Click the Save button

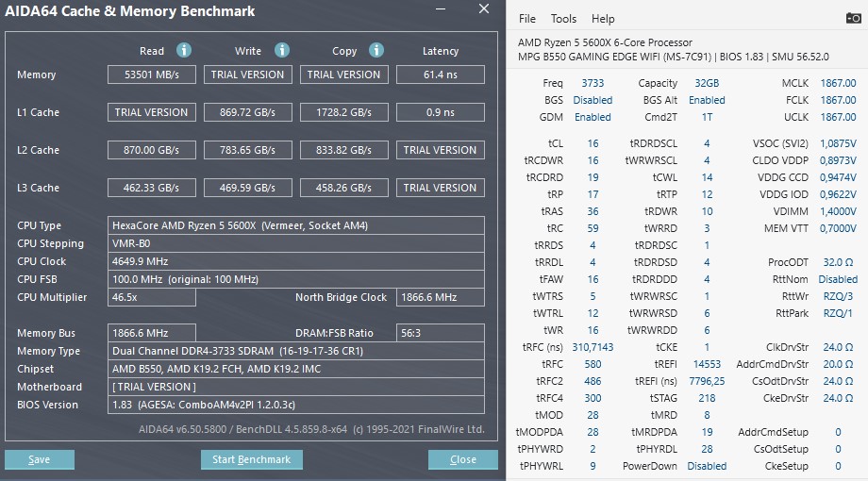(x=40, y=459)
